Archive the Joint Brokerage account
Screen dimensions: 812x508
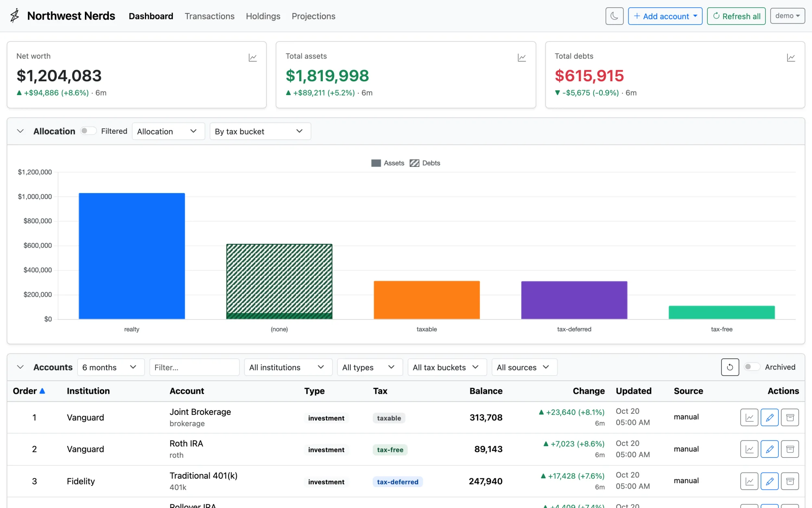790,417
